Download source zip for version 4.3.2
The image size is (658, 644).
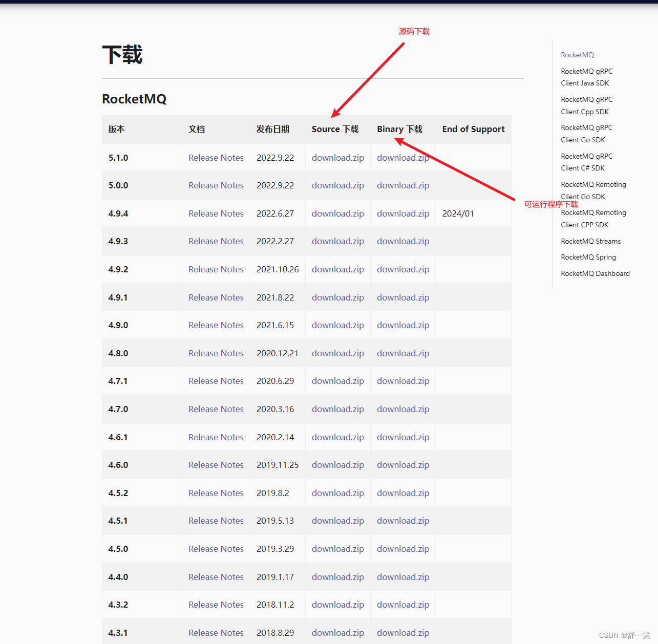pos(337,605)
